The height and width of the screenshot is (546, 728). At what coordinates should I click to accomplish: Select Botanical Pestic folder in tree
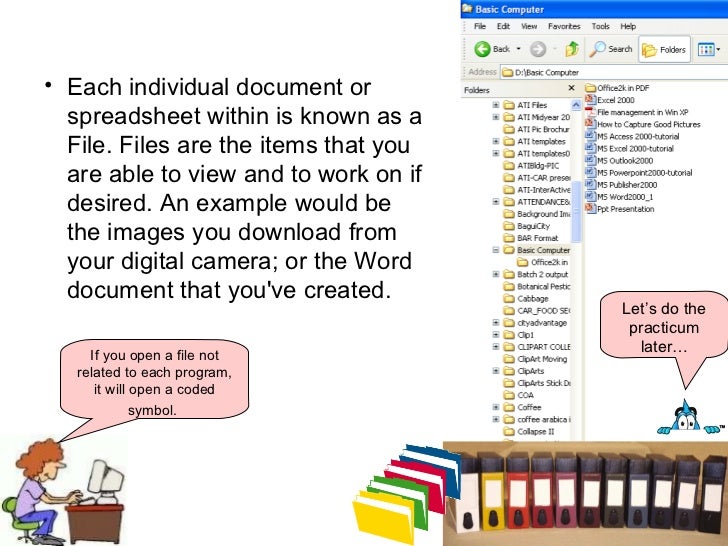click(537, 286)
